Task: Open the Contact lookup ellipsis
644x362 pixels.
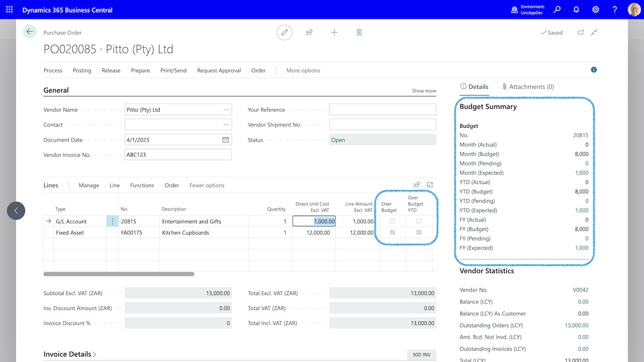Action: click(x=226, y=125)
